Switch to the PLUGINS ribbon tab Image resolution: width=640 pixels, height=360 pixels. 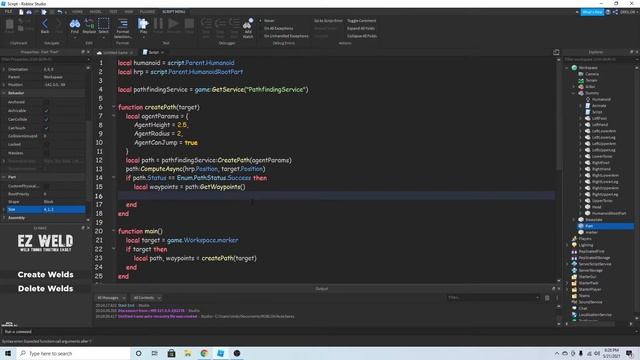click(x=147, y=12)
